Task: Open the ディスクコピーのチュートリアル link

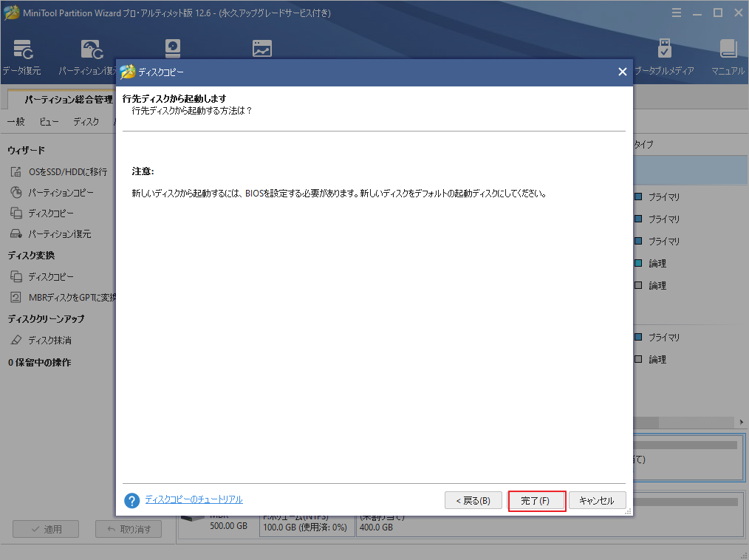Action: (x=194, y=500)
